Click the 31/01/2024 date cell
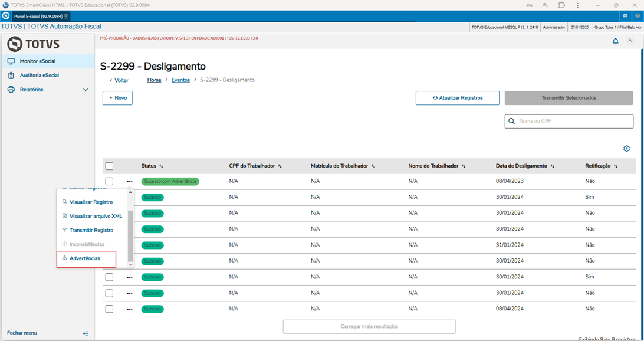The image size is (644, 341). pos(510,245)
